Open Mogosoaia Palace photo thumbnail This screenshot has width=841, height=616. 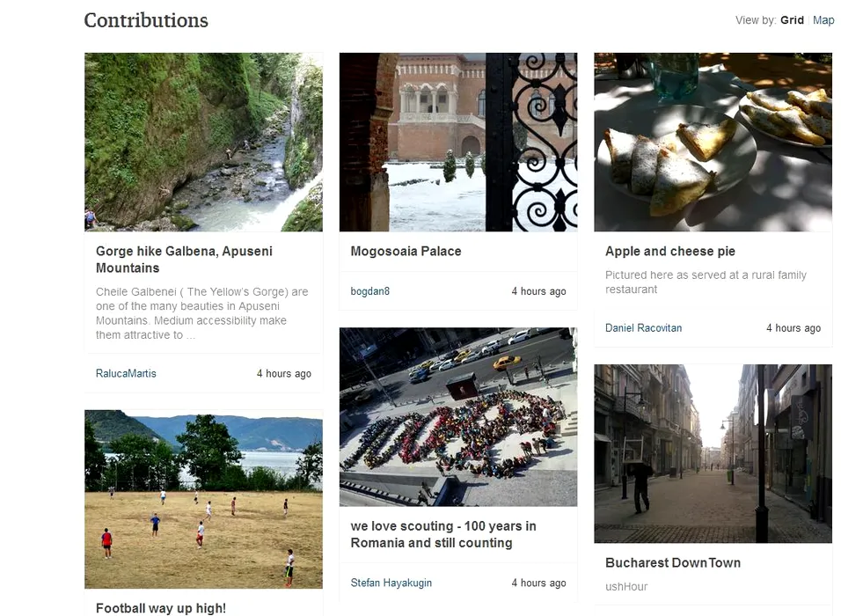[x=457, y=142]
